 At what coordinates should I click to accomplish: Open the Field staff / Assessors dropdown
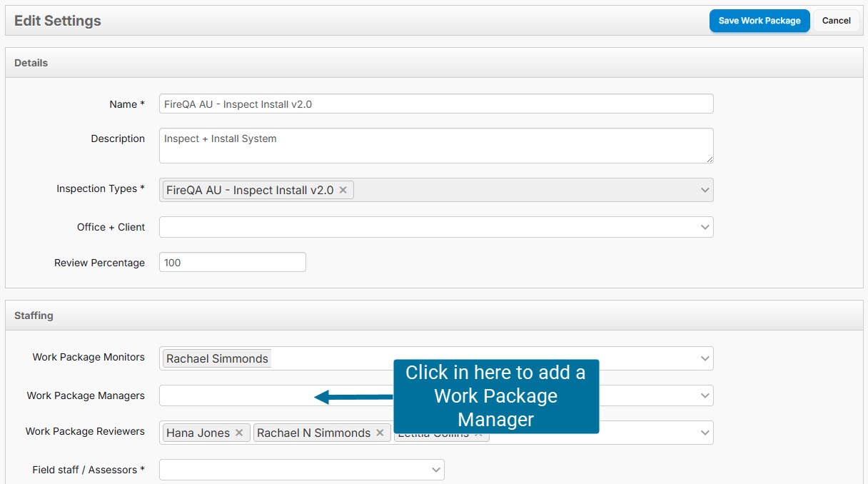[x=436, y=470]
